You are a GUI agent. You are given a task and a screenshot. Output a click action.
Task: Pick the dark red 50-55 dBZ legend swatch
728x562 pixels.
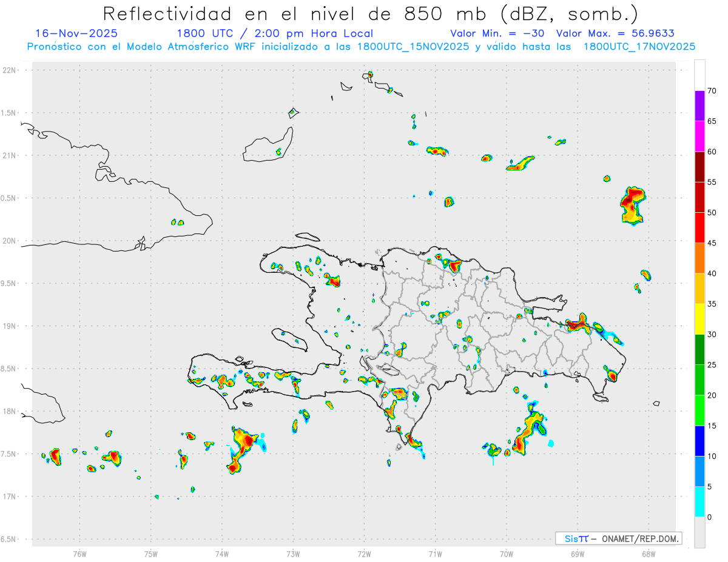tap(699, 197)
